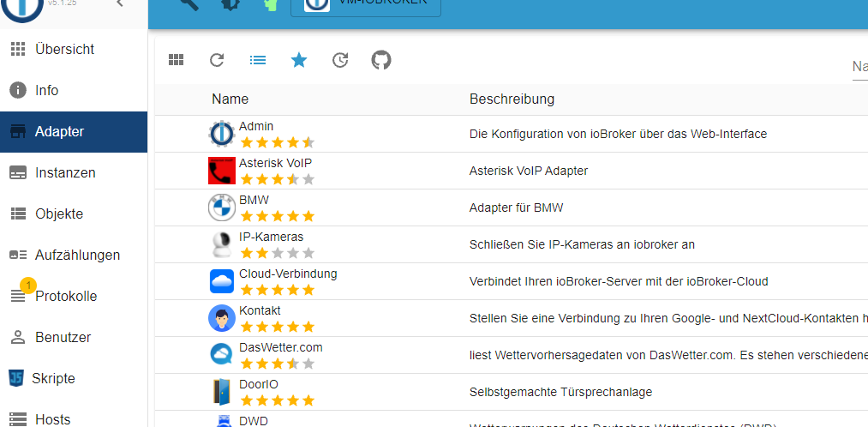
Task: Go to Benutzer section
Action: [x=74, y=337]
